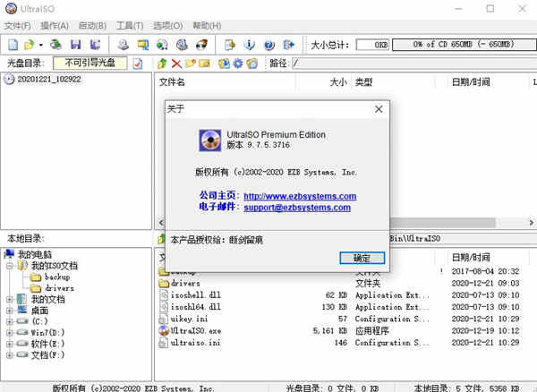Click the Set boot file icon
This screenshot has height=392, width=537.
[252, 64]
